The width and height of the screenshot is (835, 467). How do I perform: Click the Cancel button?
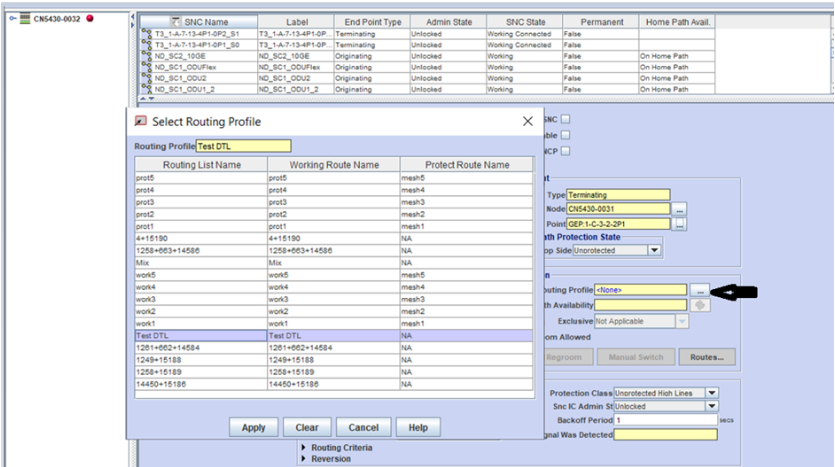363,427
